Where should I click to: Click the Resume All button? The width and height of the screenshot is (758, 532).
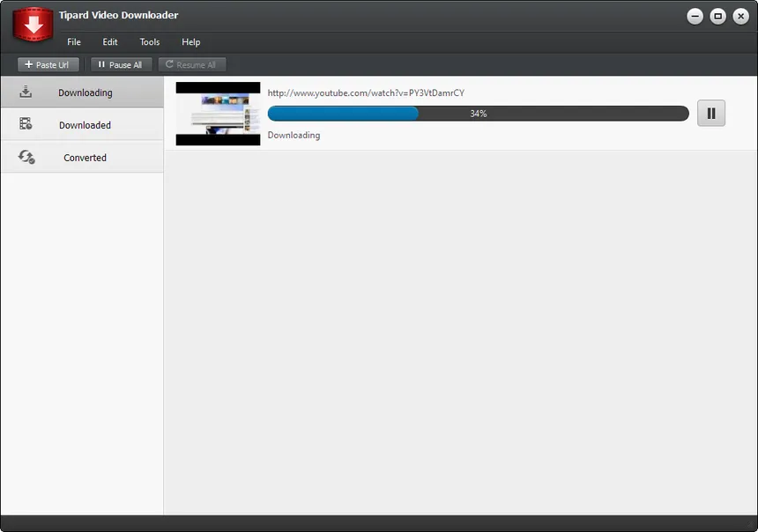coord(192,65)
